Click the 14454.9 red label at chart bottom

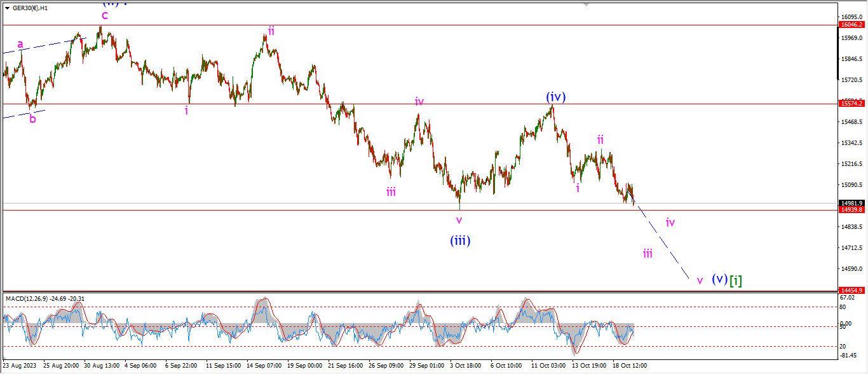pos(850,289)
